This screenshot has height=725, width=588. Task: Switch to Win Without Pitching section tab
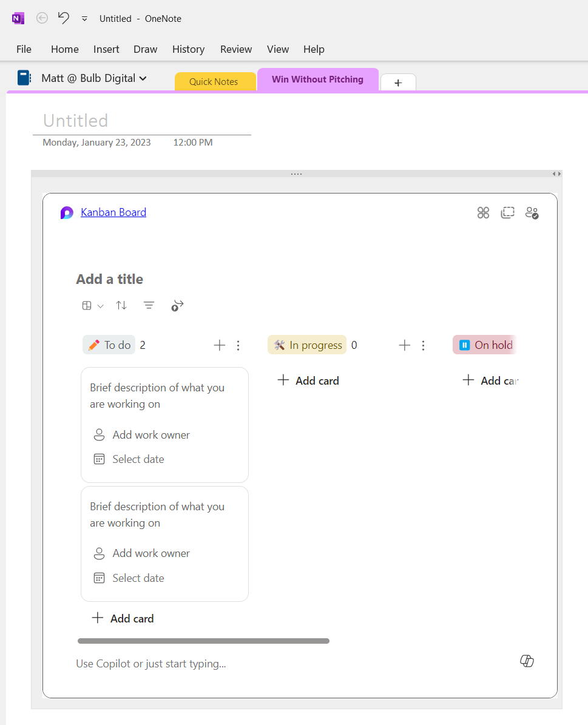(x=318, y=79)
